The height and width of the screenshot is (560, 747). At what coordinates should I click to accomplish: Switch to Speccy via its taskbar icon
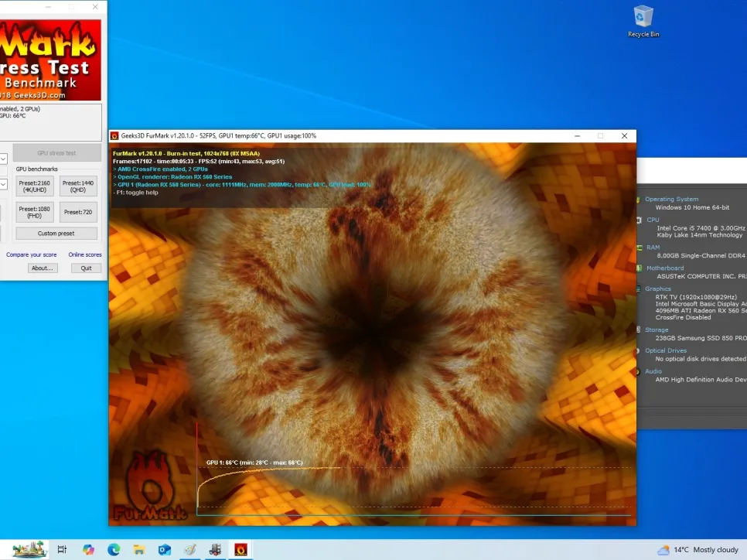215,549
